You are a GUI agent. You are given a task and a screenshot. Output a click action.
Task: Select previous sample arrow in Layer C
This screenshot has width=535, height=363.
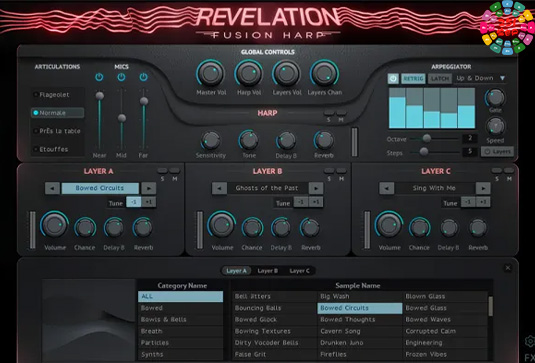point(387,188)
